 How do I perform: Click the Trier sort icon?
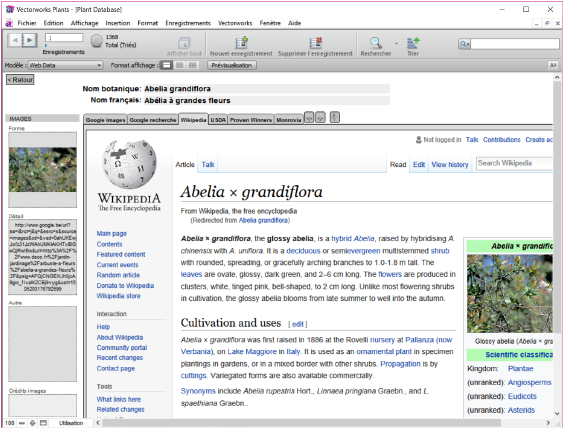(x=413, y=42)
